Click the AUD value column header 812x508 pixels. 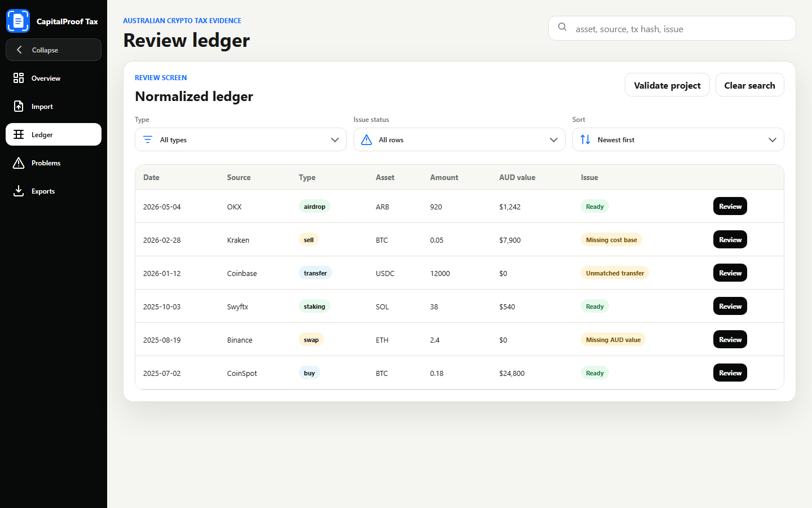point(517,177)
